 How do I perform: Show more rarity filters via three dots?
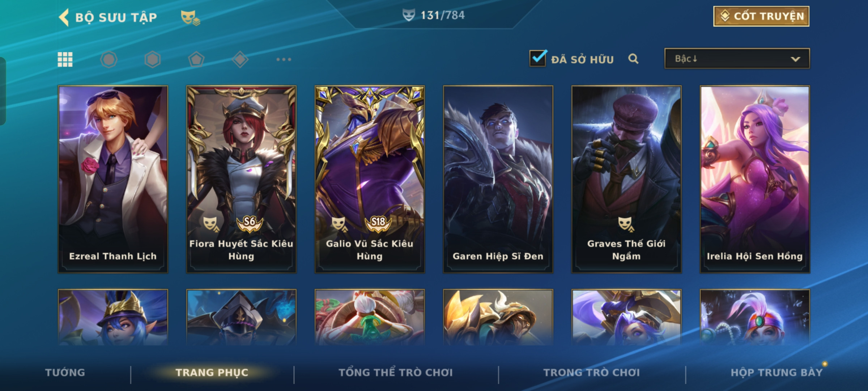284,59
